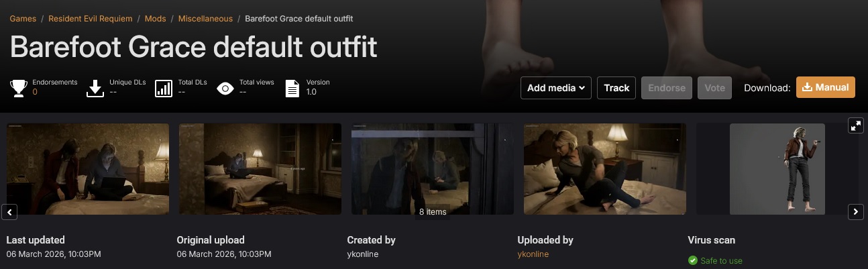
Task: Open fifth thumbnail of standing character model
Action: pyautogui.click(x=777, y=169)
